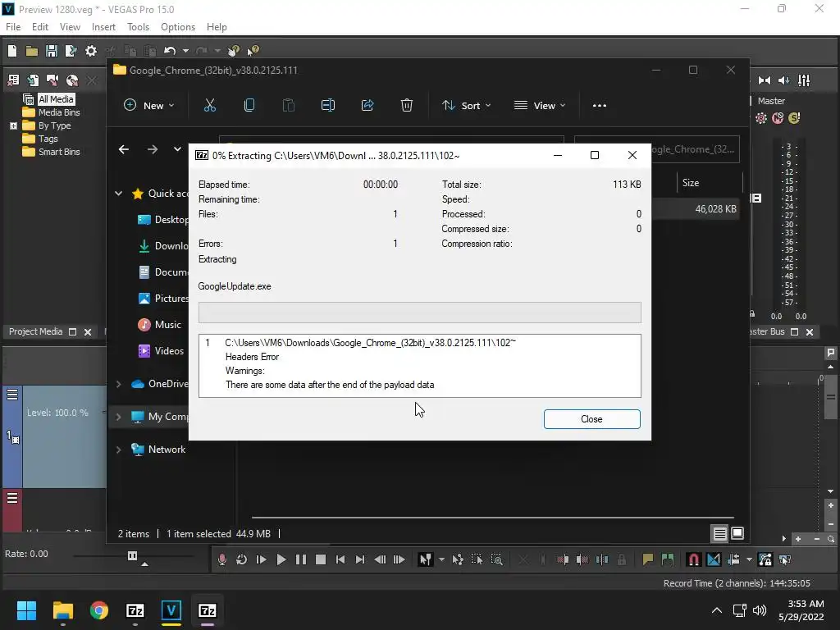Viewport: 840px width, 630px height.
Task: Expand My Computer in navigation pane
Action: (x=118, y=417)
